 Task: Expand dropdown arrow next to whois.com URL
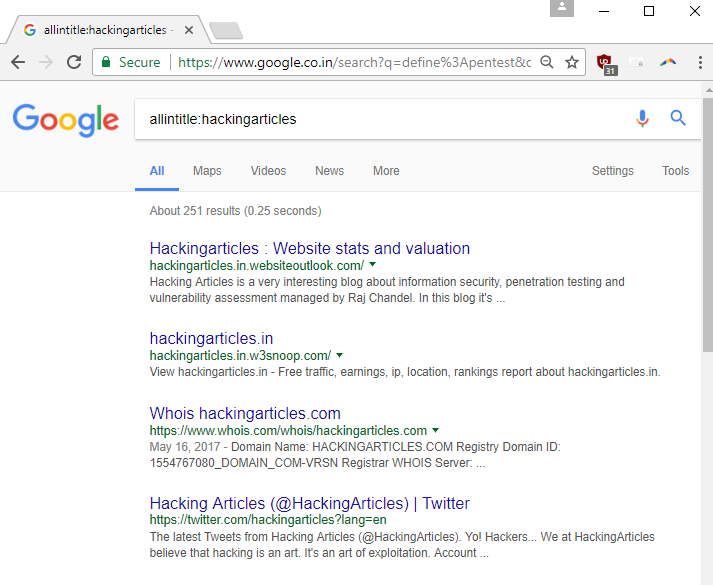coord(435,430)
